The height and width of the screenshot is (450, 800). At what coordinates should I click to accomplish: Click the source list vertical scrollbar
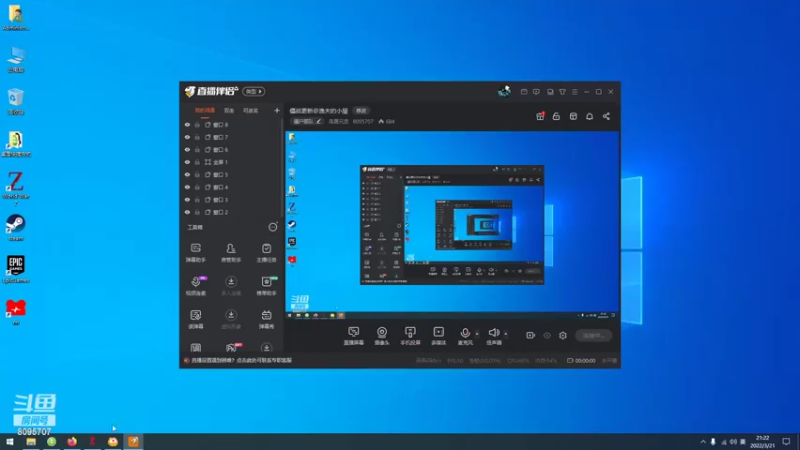(282, 168)
